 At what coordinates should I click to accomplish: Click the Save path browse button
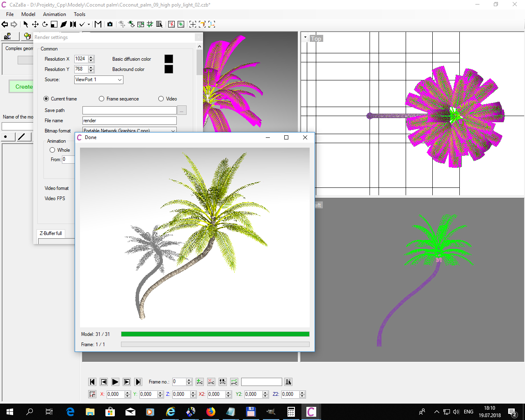point(182,110)
